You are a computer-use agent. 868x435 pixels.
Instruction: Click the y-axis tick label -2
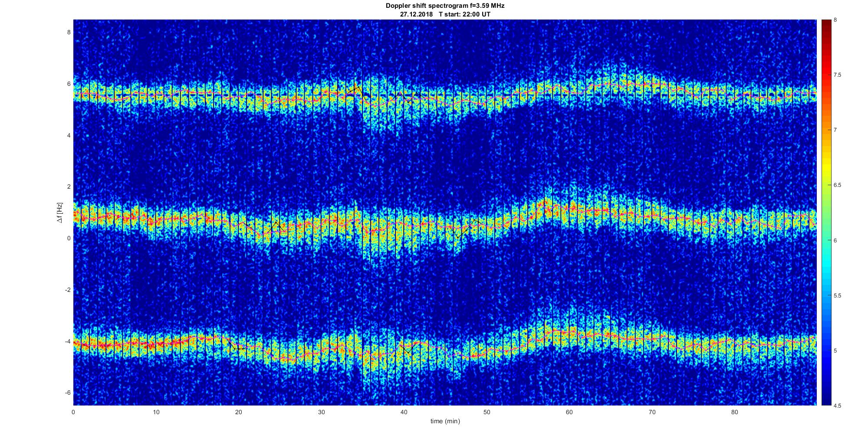pos(67,290)
